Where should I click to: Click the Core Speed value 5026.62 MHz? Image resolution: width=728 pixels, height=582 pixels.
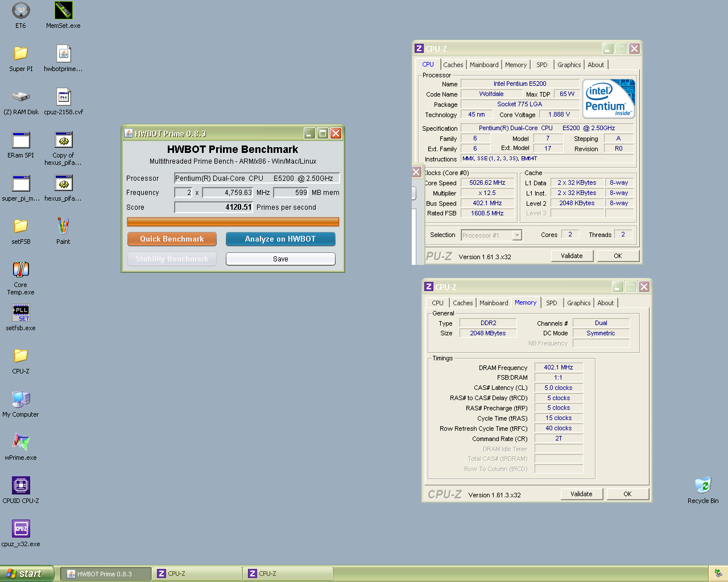click(487, 183)
